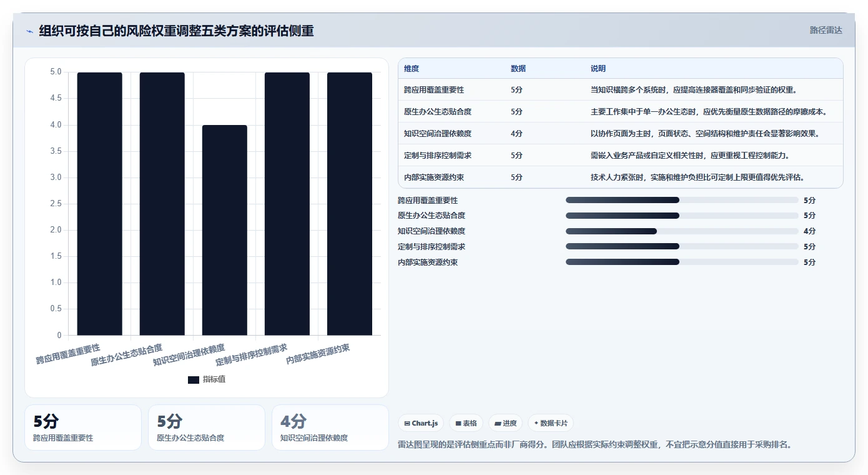Click the 4.5 y-axis tick label
The height and width of the screenshot is (475, 868).
click(x=56, y=99)
